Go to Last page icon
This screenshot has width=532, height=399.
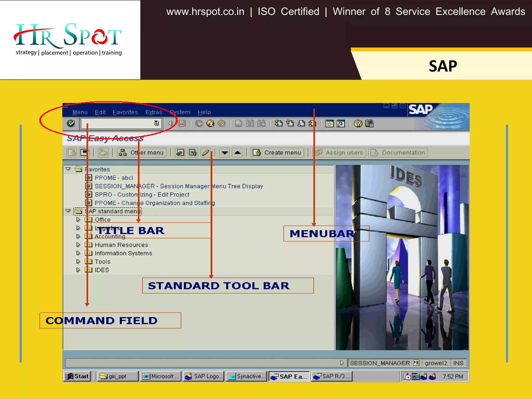(312, 123)
